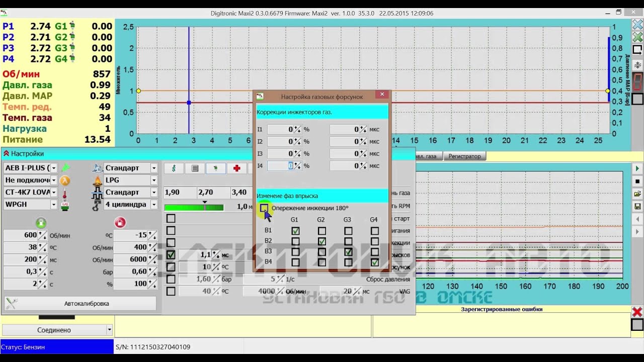Click the red fuel pump icon
The height and width of the screenshot is (362, 644).
coord(120,223)
